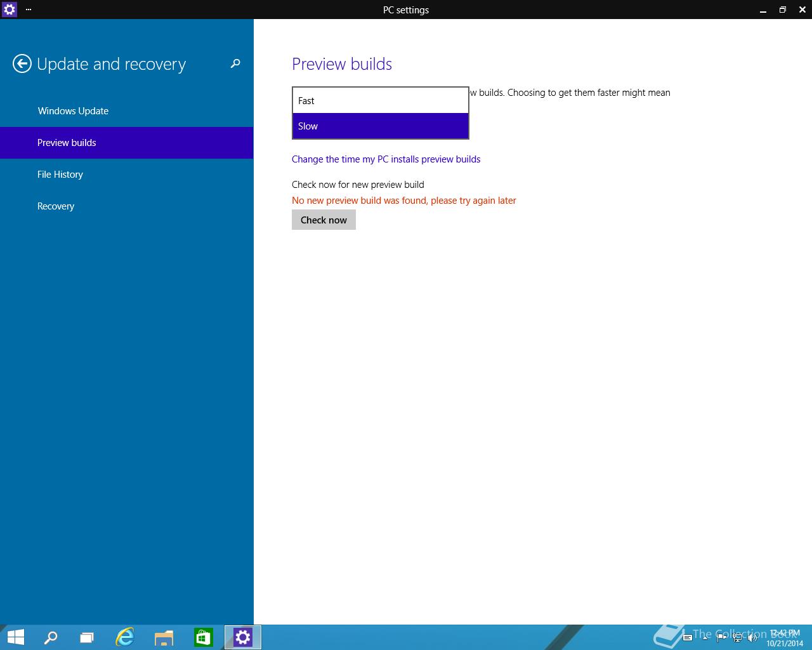812x650 pixels.
Task: Open Recovery section
Action: coord(127,206)
